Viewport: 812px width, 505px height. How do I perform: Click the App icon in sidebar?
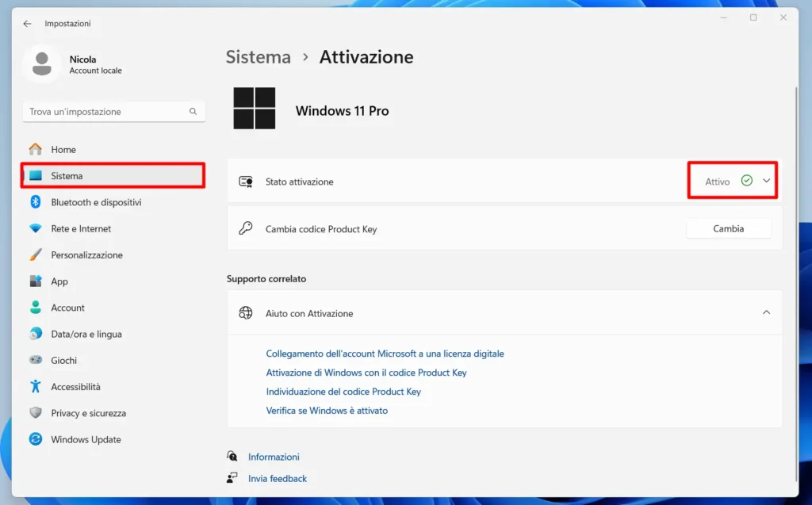coord(35,281)
